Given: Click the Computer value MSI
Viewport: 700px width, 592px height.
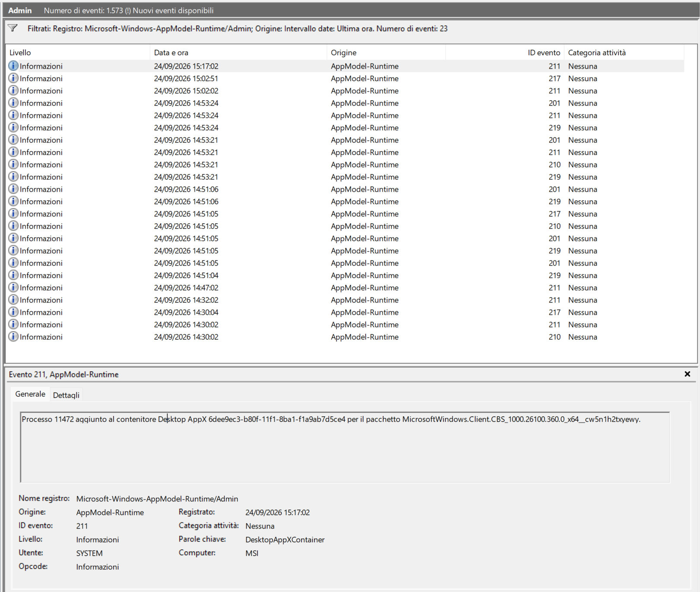Looking at the screenshot, I should point(252,553).
